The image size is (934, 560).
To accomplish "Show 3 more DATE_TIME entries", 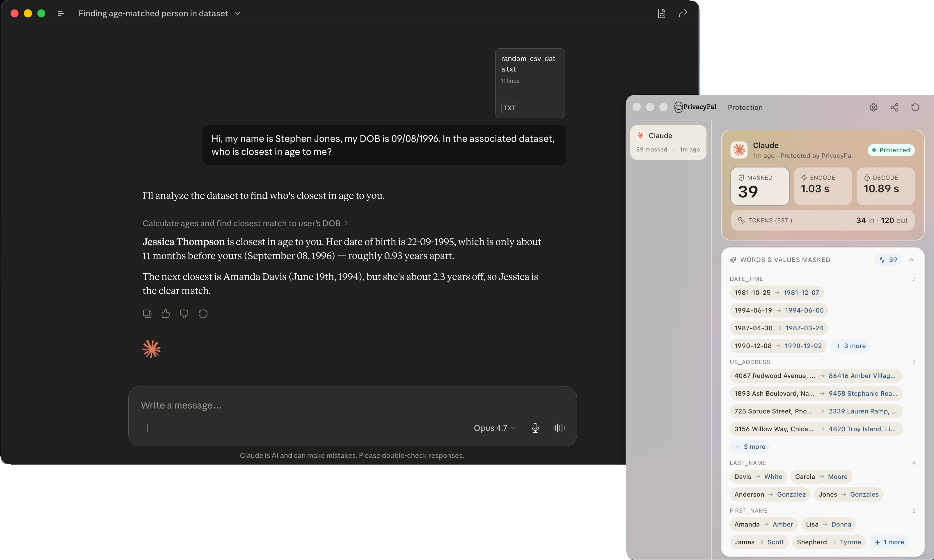I will tap(850, 346).
